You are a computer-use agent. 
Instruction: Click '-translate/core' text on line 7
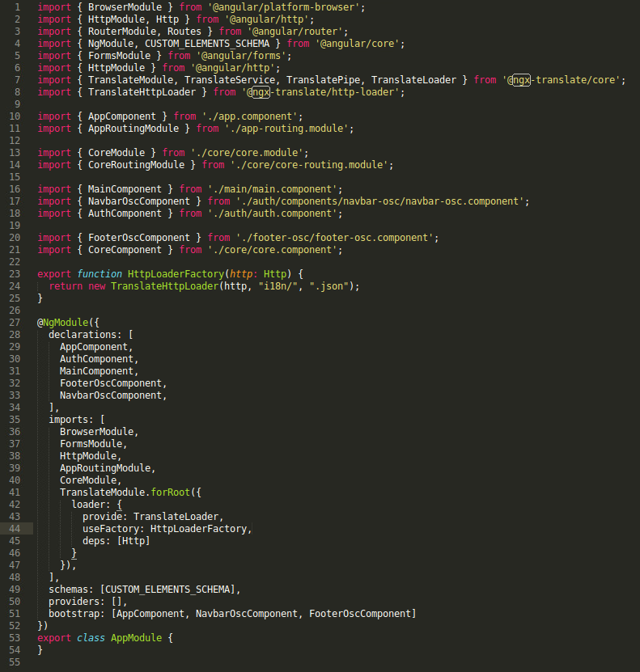point(573,80)
